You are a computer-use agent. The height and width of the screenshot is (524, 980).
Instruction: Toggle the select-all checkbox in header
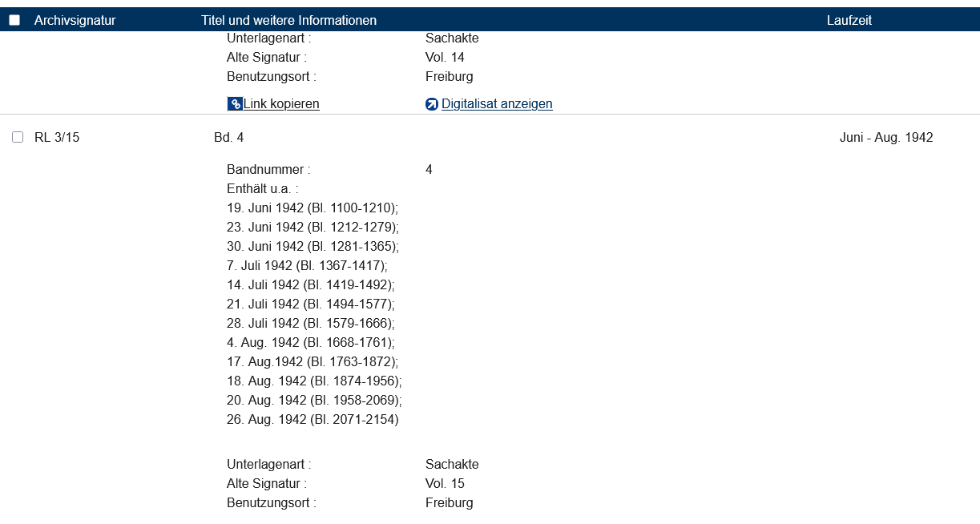pyautogui.click(x=14, y=20)
